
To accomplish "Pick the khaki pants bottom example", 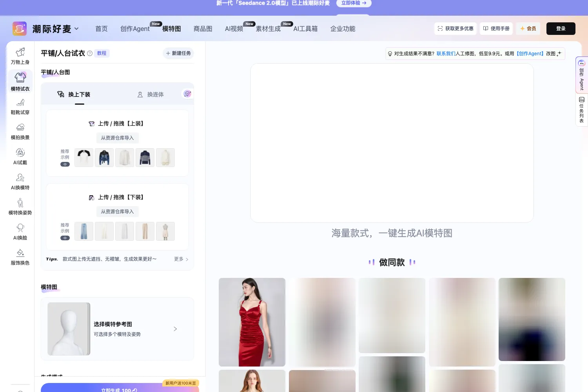I will click(145, 231).
